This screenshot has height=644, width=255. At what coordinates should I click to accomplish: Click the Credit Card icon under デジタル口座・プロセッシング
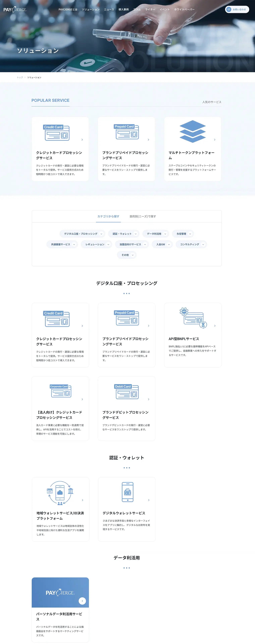click(x=57, y=319)
